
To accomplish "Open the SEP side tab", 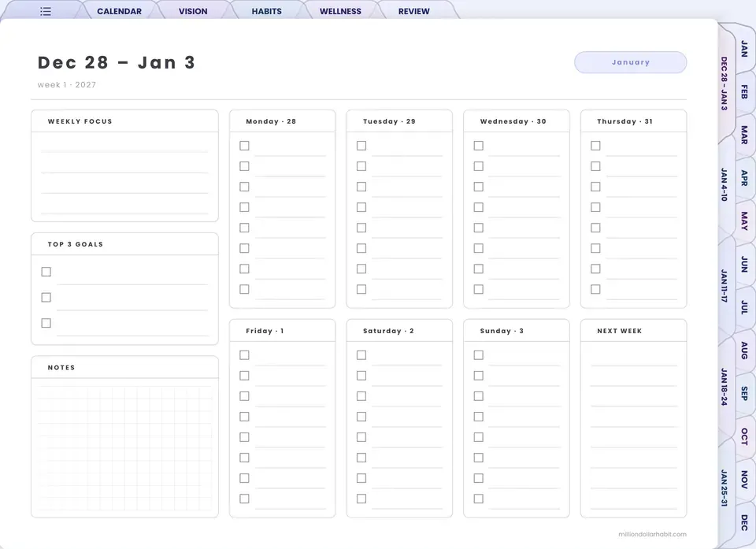I will point(744,393).
